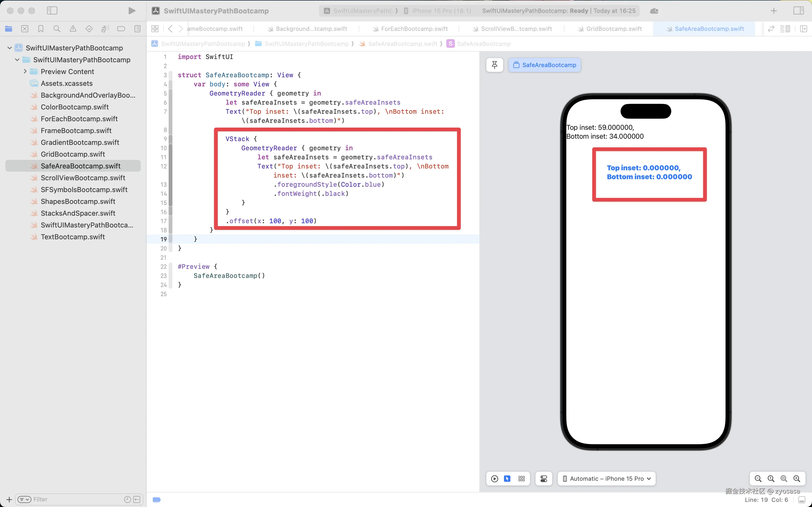812x507 pixels.
Task: Expand the Preview Content folder
Action: (25, 71)
